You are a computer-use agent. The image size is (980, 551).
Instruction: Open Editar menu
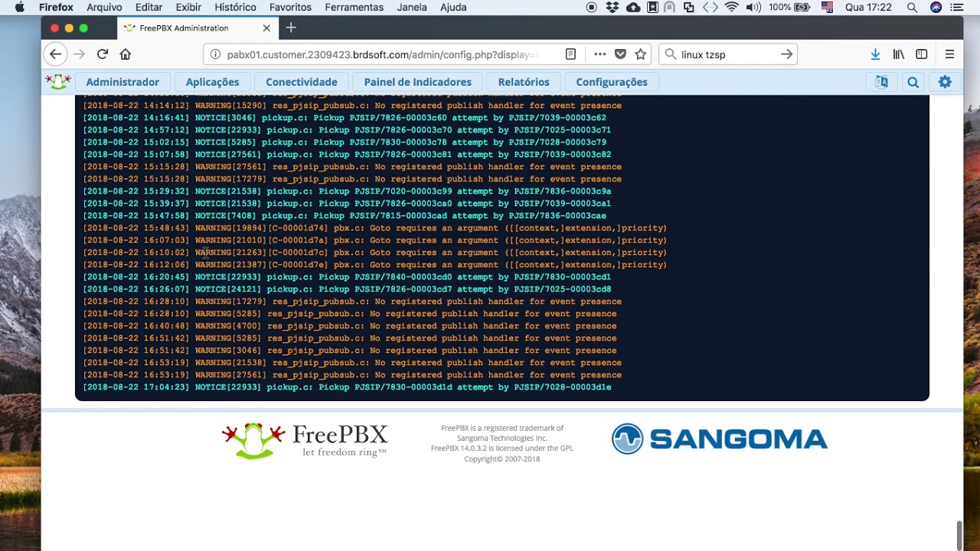coord(149,8)
